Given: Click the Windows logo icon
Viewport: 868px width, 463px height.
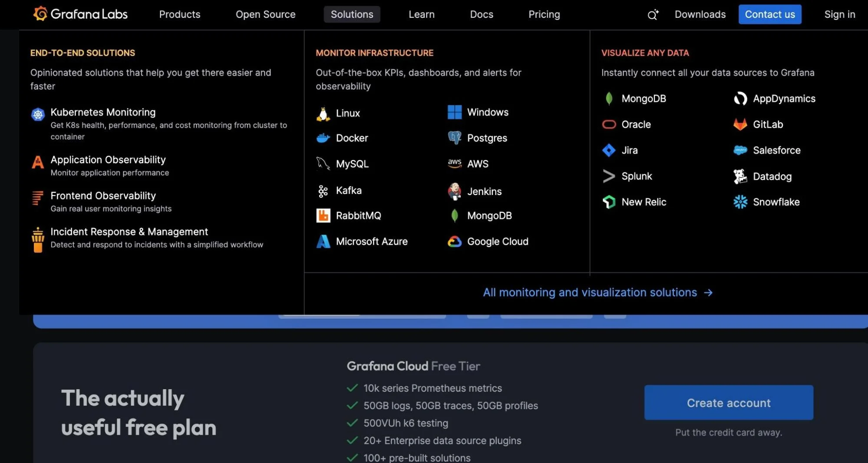Looking at the screenshot, I should (455, 112).
